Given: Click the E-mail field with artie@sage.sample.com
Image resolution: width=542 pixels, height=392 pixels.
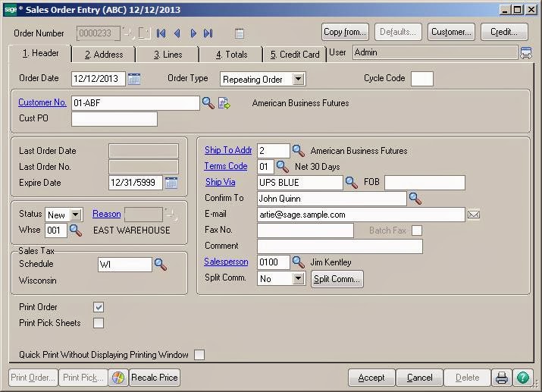Looking at the screenshot, I should pos(362,215).
